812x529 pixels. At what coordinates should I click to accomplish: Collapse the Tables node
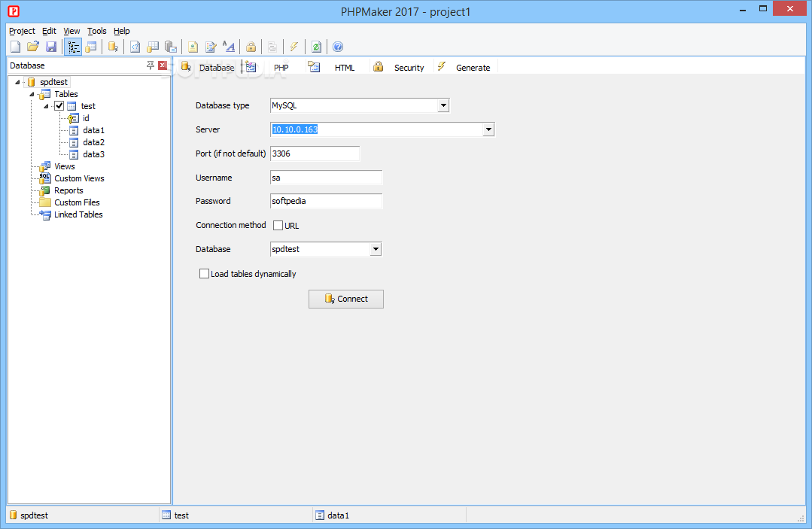click(32, 94)
